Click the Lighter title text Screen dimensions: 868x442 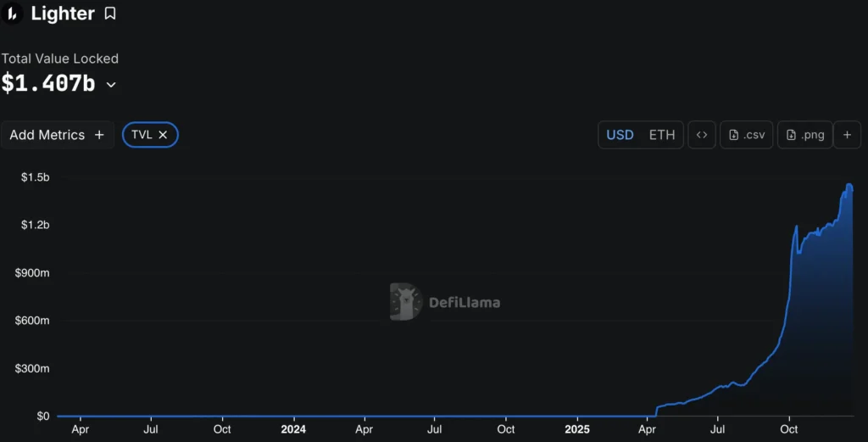pos(63,14)
